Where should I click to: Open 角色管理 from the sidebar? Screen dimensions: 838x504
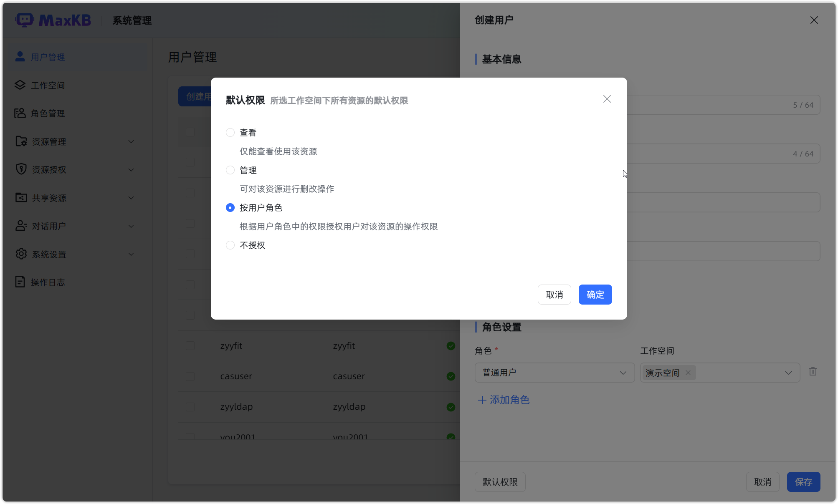[x=48, y=113]
